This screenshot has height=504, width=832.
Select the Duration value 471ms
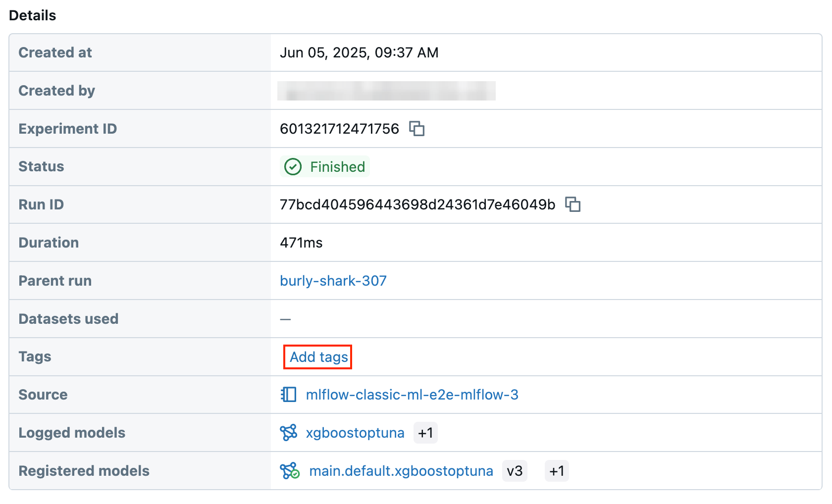tap(301, 243)
